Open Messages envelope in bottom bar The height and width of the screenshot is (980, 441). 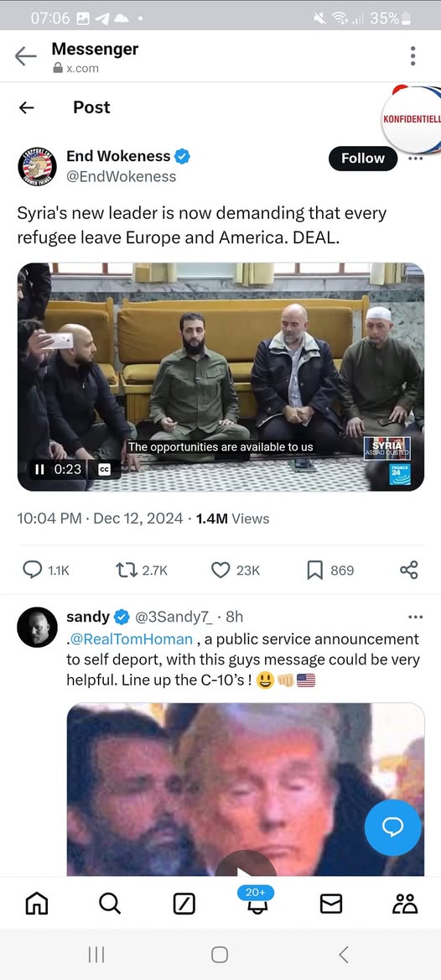point(331,904)
